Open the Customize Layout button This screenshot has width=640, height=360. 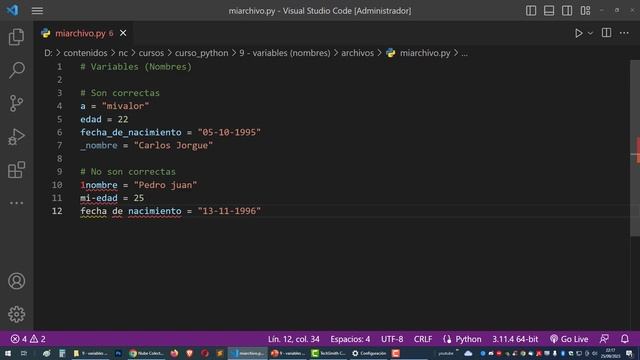585,11
